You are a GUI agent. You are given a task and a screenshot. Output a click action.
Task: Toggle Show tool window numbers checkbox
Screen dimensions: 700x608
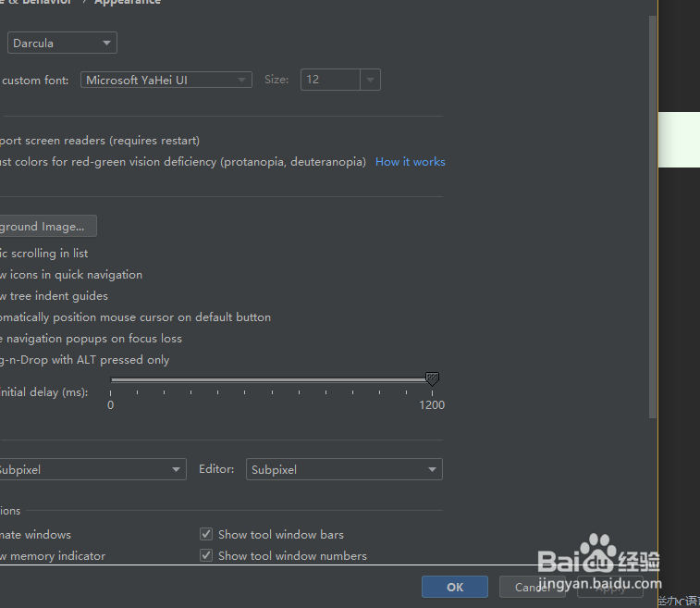click(206, 555)
